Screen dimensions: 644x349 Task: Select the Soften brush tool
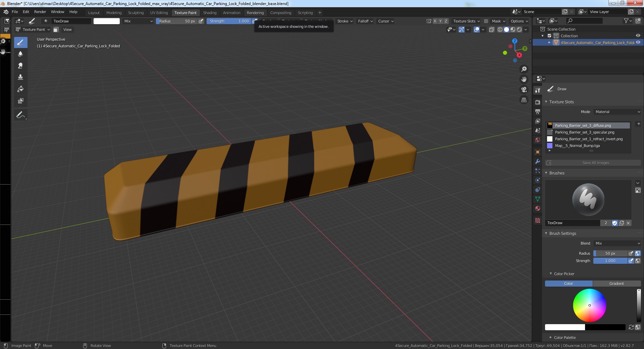pyautogui.click(x=20, y=54)
